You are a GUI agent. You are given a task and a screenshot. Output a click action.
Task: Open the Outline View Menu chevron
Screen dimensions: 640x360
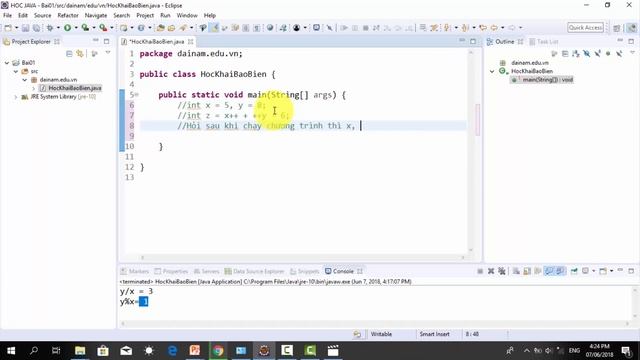tap(632, 53)
